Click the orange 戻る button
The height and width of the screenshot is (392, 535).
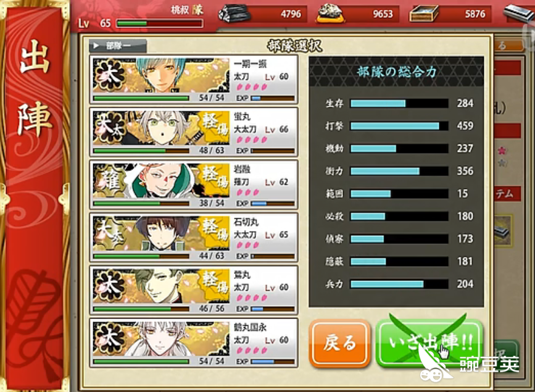[x=340, y=343]
